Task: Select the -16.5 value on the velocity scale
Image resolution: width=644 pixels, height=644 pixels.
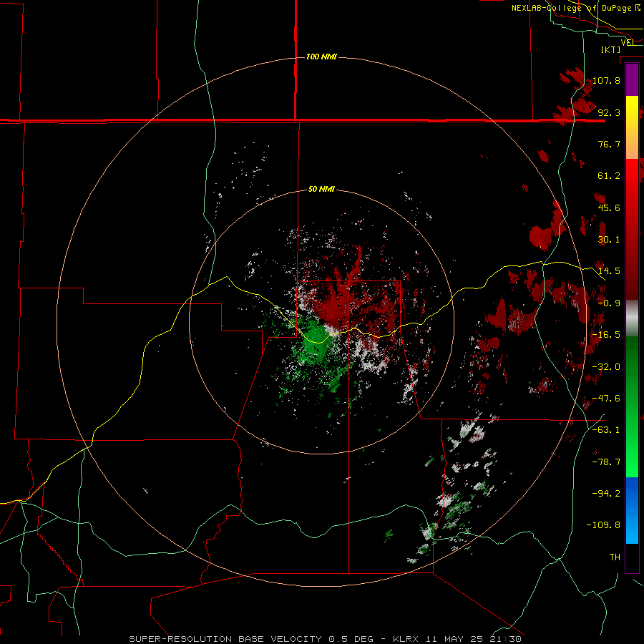Action: pyautogui.click(x=606, y=335)
